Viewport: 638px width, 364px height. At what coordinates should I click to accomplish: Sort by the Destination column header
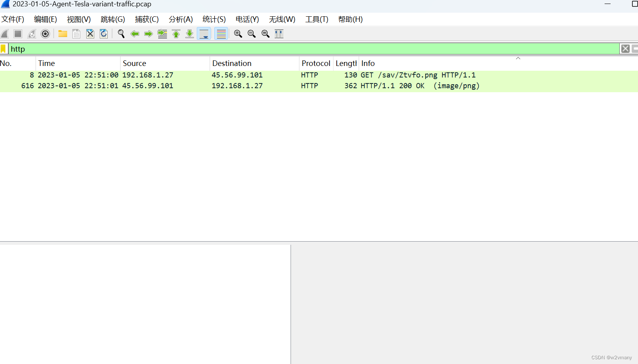(x=254, y=64)
